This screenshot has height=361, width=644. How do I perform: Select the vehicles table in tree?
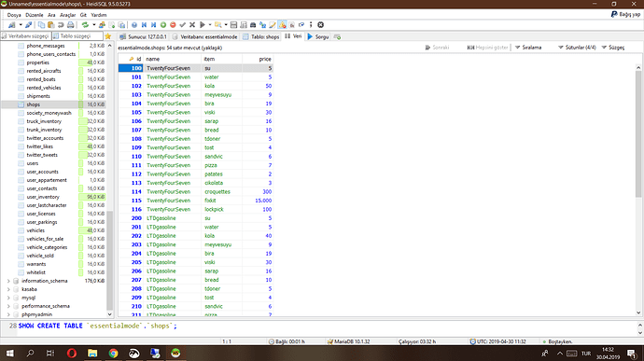(x=35, y=230)
